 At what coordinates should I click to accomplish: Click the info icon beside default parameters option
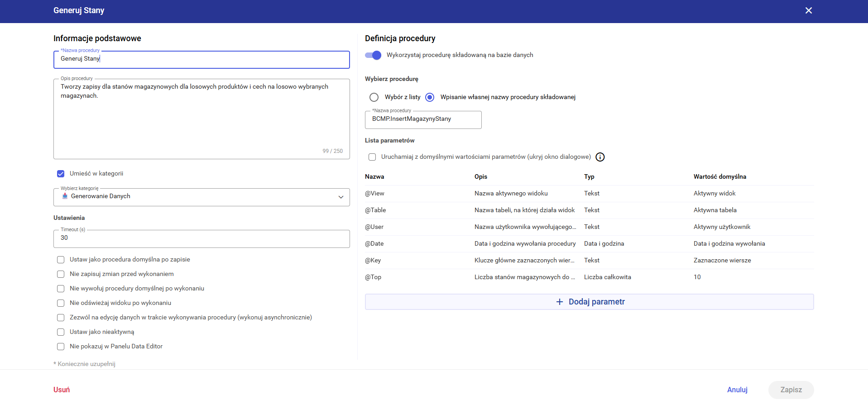point(600,157)
